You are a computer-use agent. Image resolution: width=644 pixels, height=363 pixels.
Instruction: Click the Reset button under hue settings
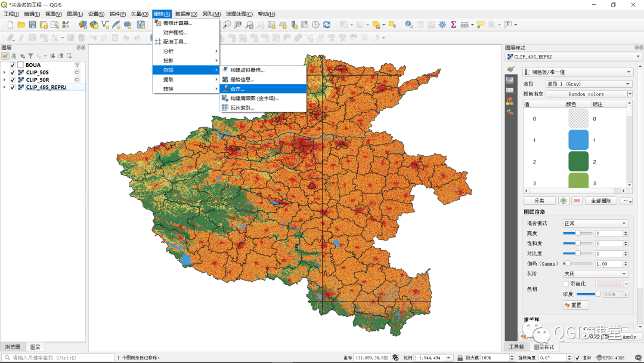[x=576, y=305]
